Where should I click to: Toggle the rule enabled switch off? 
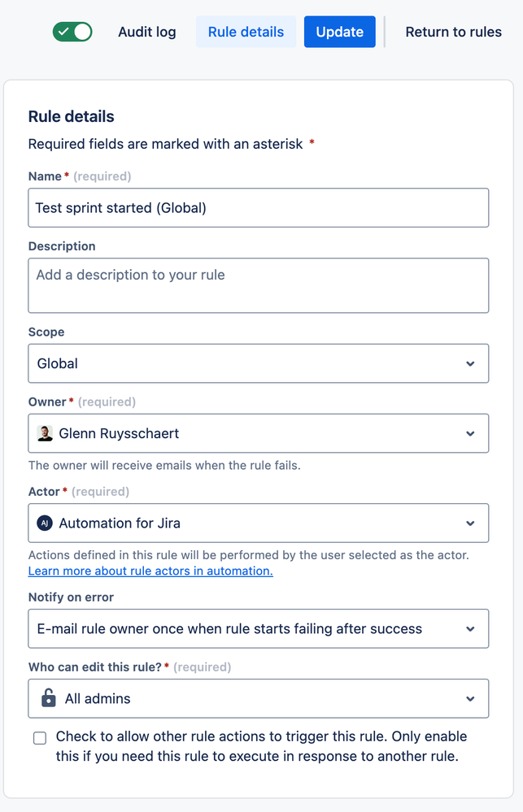click(72, 32)
